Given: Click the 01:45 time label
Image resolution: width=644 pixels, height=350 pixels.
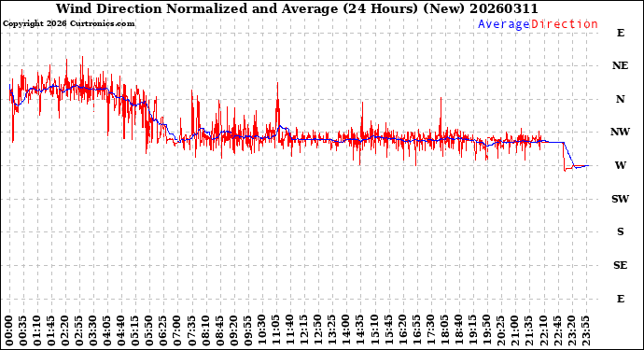Looking at the screenshot, I should point(51,330).
